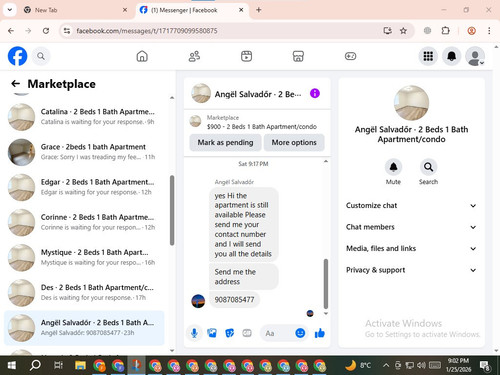Open the tab search dropdown arrow
Image resolution: width=500 pixels, height=375 pixels.
click(x=10, y=10)
